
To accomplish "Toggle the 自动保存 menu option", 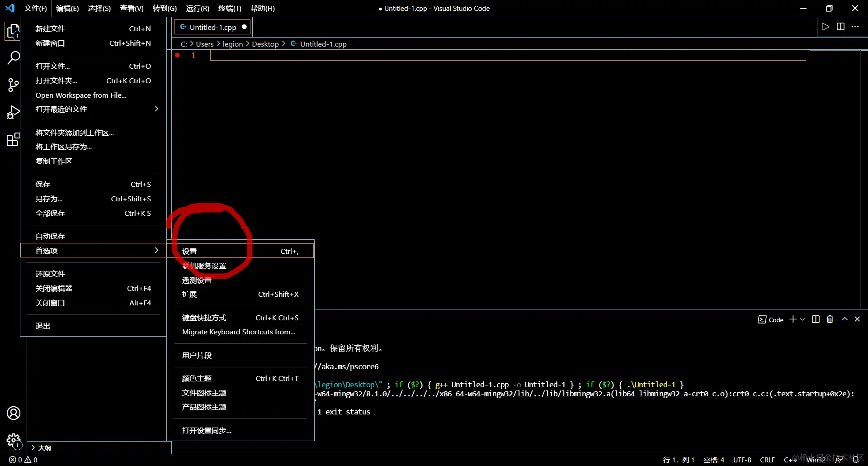I will [x=93, y=236].
